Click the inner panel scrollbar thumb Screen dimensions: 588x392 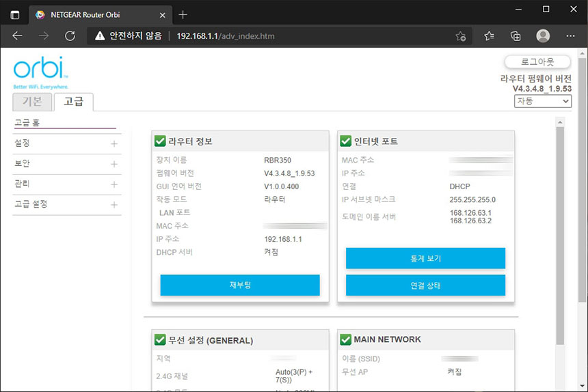(560, 236)
